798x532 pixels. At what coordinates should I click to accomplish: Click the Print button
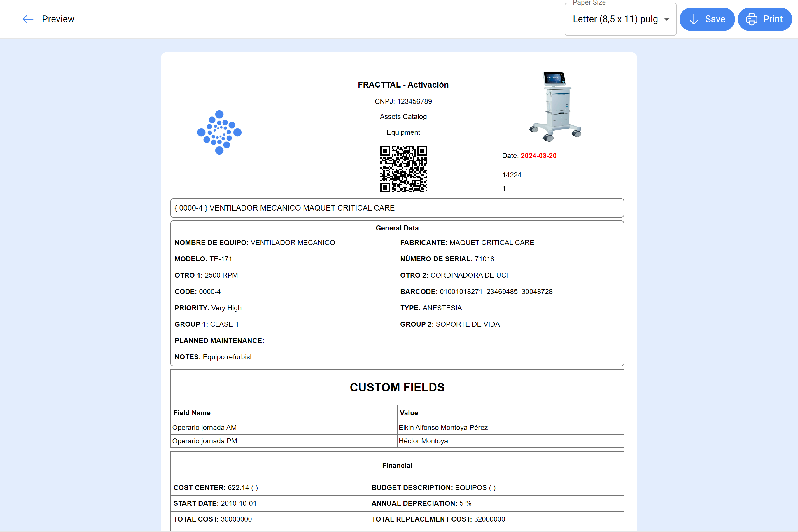(x=765, y=19)
